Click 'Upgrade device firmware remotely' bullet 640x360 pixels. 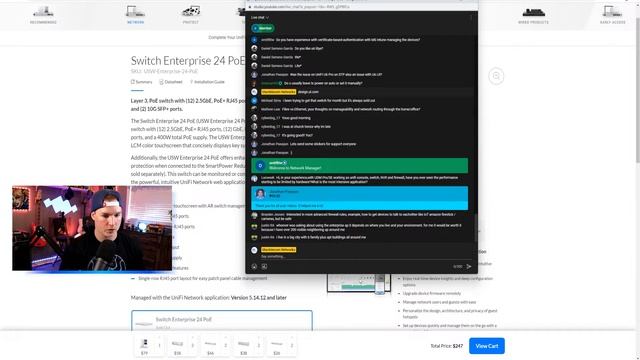432,293
